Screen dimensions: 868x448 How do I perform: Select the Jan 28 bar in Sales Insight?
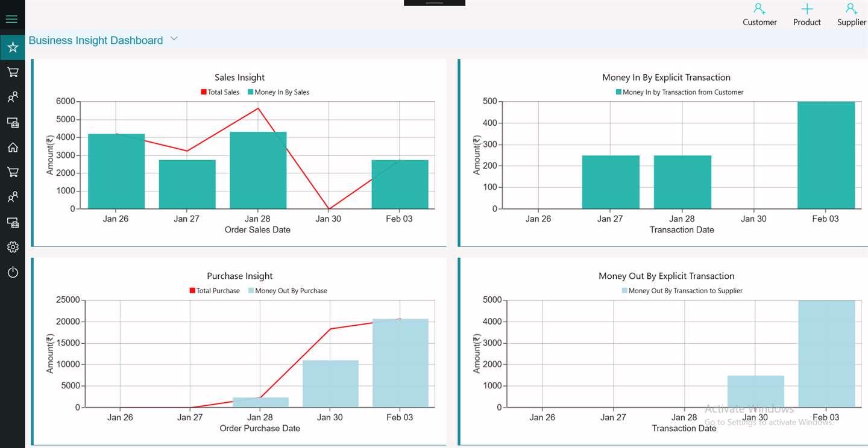258,170
